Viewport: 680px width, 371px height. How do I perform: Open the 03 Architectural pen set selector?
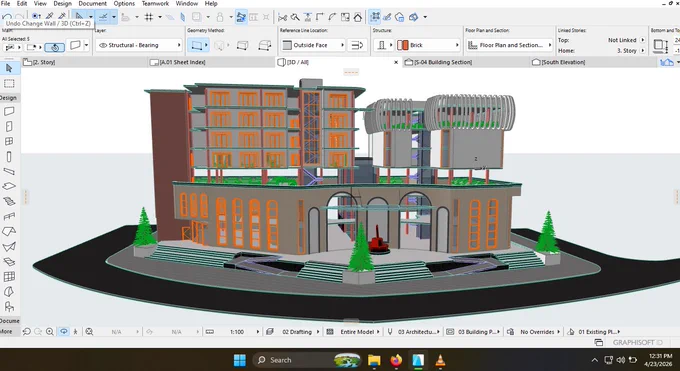coord(413,332)
